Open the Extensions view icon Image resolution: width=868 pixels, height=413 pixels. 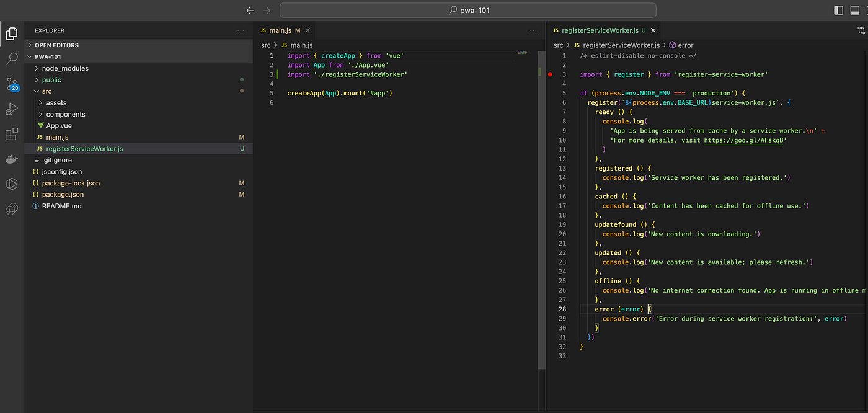pyautogui.click(x=11, y=135)
